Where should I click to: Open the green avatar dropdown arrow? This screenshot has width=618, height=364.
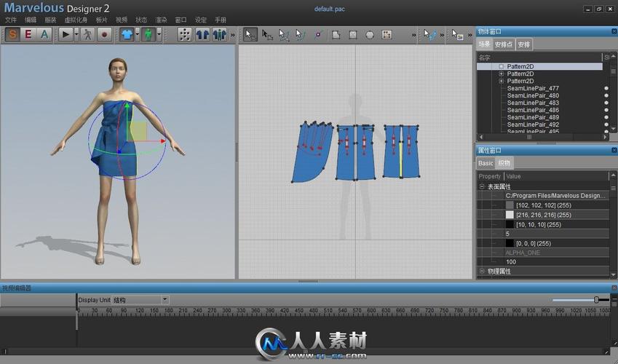click(159, 35)
